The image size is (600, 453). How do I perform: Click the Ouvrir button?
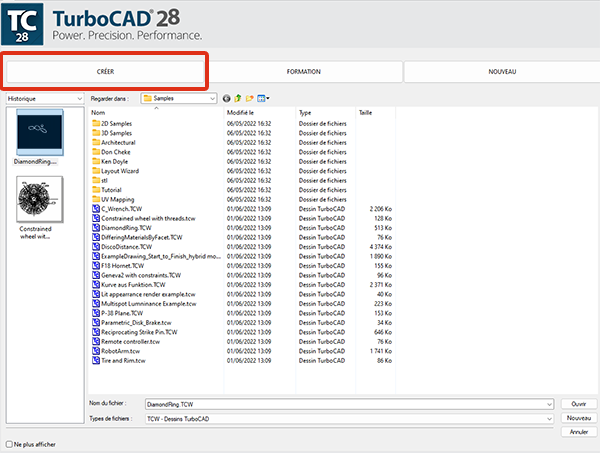point(579,404)
